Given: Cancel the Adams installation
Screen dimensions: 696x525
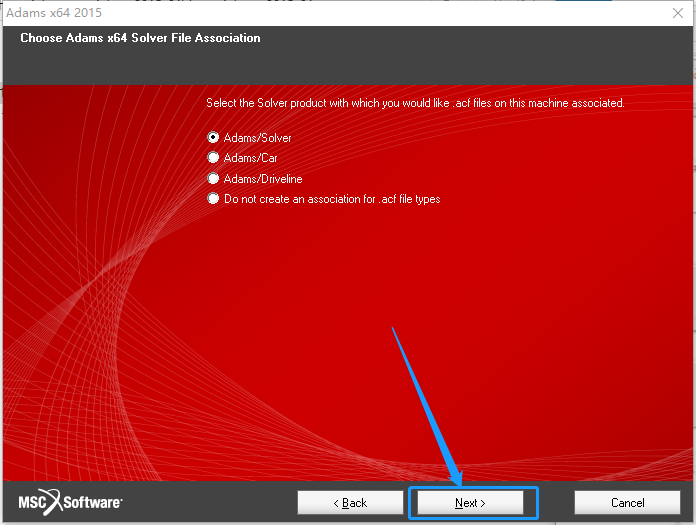Looking at the screenshot, I should [627, 503].
